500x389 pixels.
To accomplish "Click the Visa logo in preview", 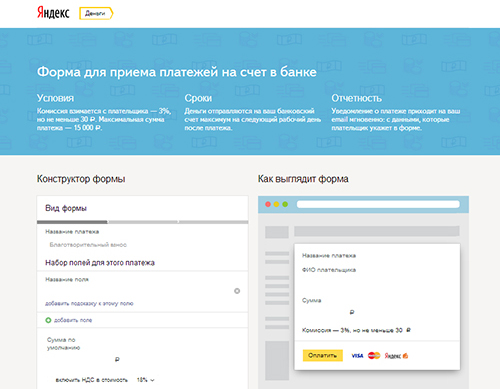I will click(x=357, y=356).
